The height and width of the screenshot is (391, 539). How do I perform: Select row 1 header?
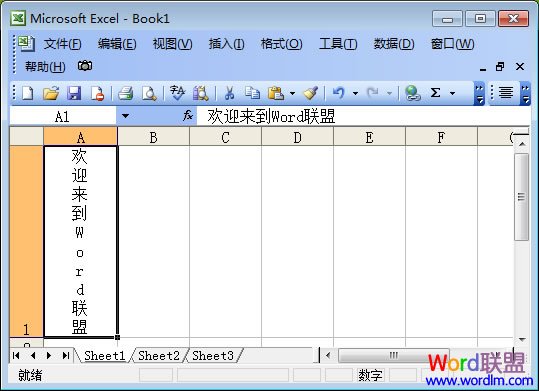coord(26,242)
